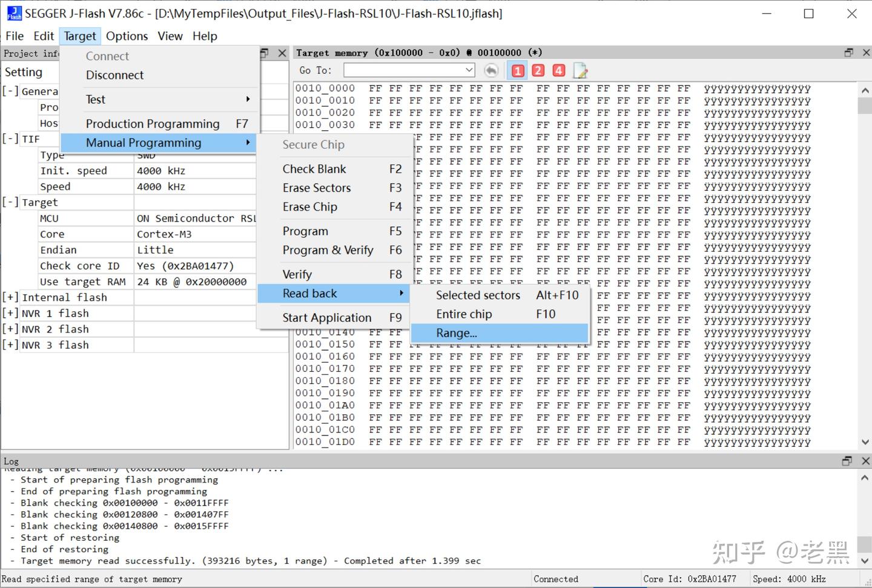Screen dimensions: 872x588
Task: Click the Log panel scrollbar thumb
Action: (x=865, y=545)
